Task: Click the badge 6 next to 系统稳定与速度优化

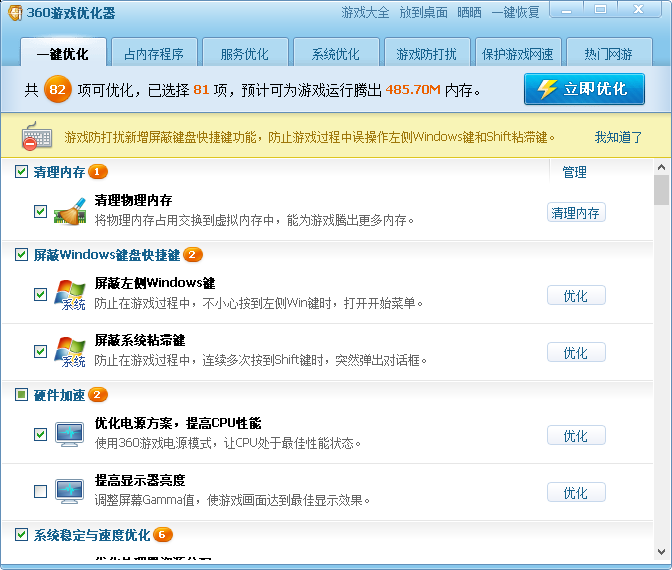Action: pos(162,534)
